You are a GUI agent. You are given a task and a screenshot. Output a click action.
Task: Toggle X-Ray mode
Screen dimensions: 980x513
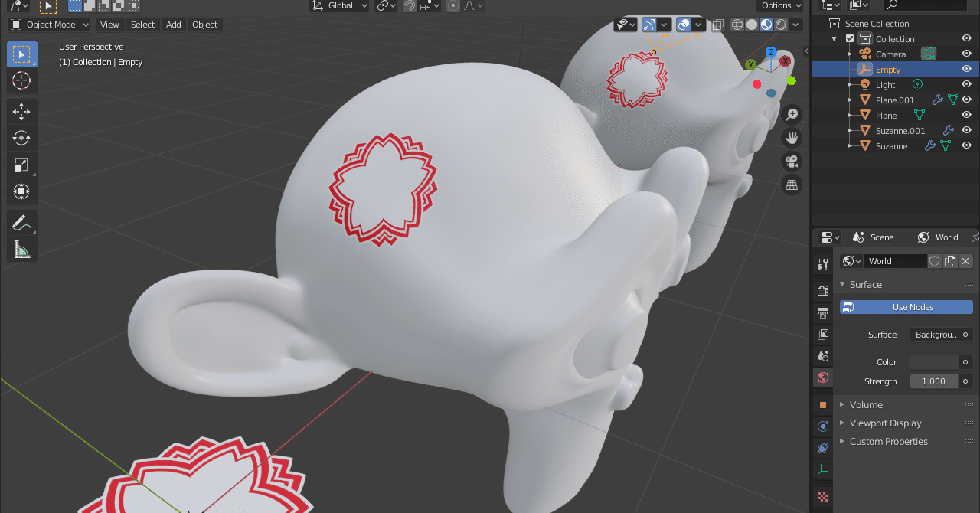tap(717, 25)
